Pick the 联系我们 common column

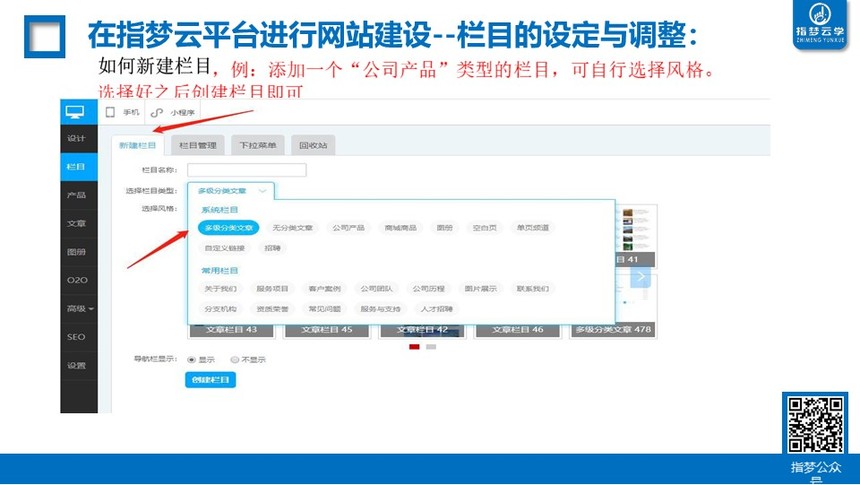533,289
